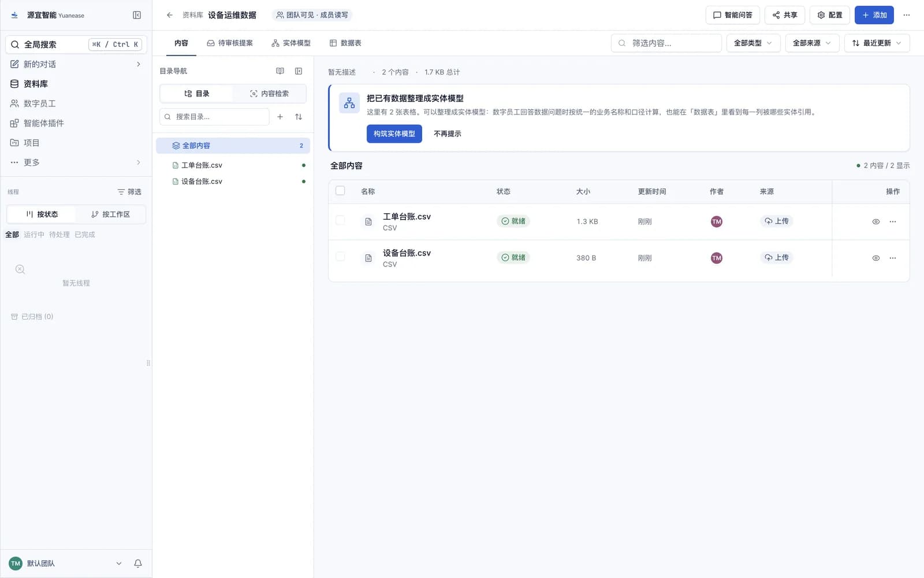Collapse the 目录导航 panel icon

(x=299, y=71)
